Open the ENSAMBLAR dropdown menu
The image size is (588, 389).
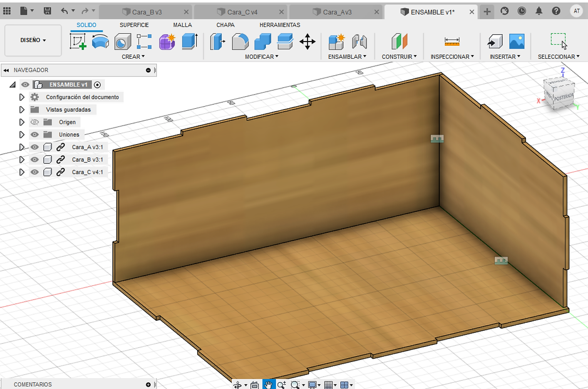[x=347, y=57]
